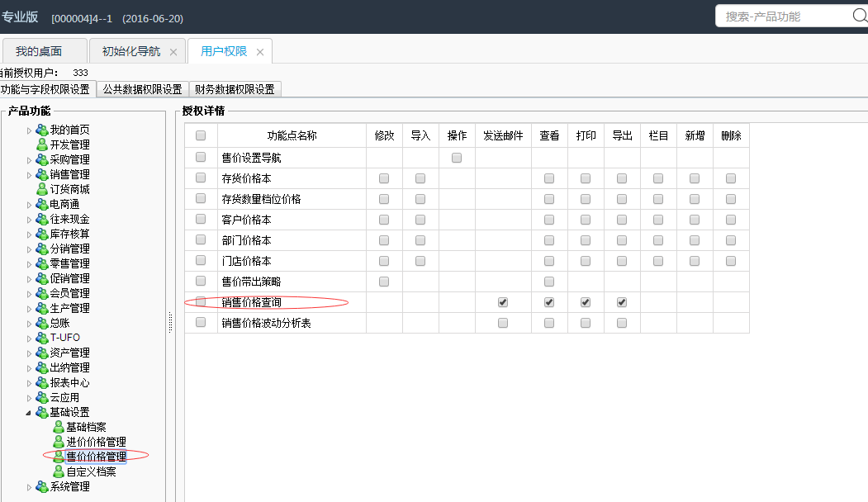868x502 pixels.
Task: Expand the 总账 tree node
Action: pos(30,324)
